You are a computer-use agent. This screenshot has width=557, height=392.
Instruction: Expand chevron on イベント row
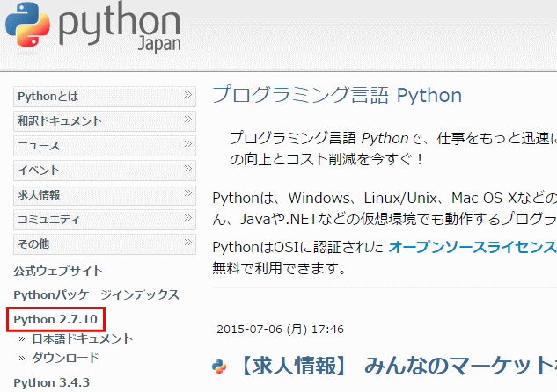pos(188,168)
